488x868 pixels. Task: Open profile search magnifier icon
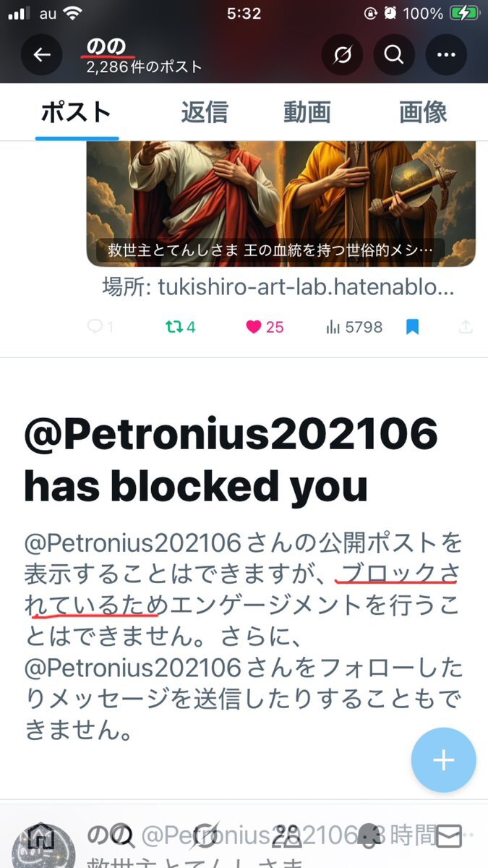pos(394,55)
